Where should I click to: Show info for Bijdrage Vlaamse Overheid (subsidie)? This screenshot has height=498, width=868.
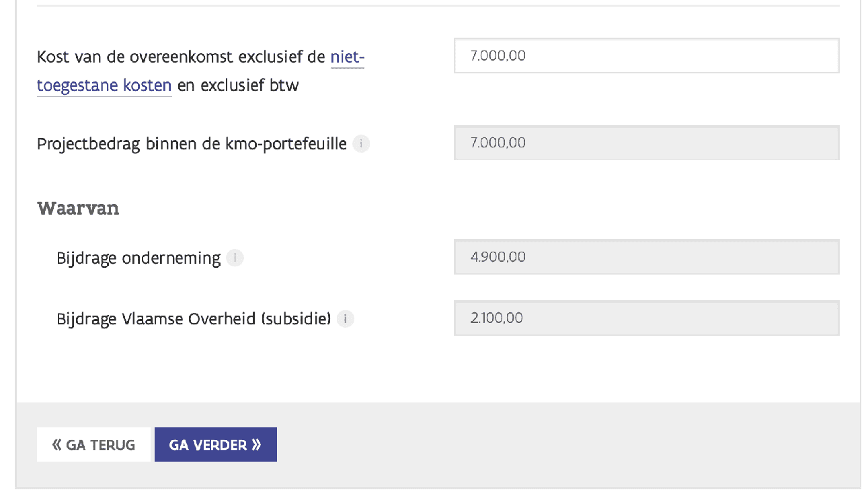point(345,318)
